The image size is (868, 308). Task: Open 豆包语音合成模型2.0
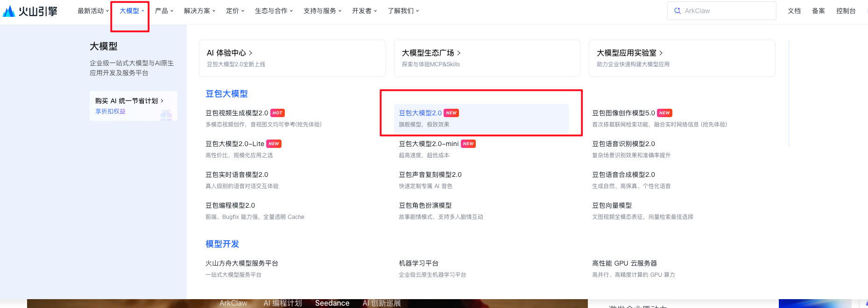(623, 175)
